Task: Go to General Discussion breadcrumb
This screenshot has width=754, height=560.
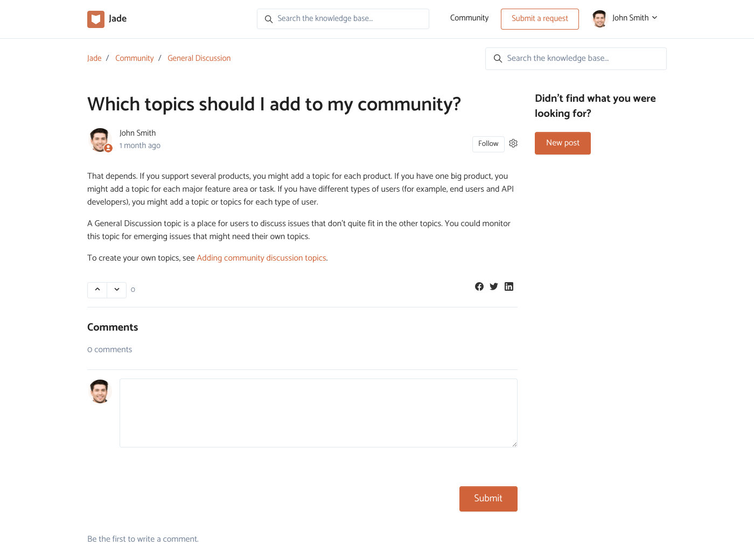Action: 199,58
